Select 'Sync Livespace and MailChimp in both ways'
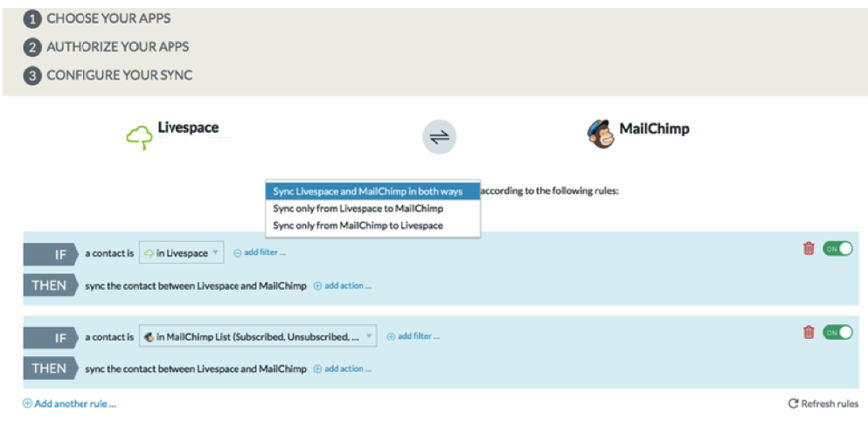Screen dimensions: 868x448 [372, 191]
